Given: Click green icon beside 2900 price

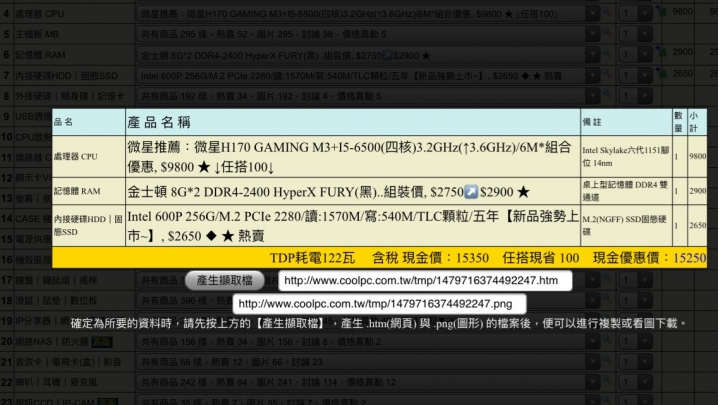Looking at the screenshot, I should pos(662,52).
